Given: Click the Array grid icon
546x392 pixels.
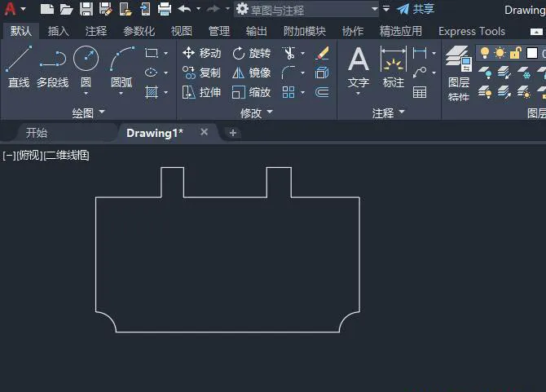Looking at the screenshot, I should (x=288, y=92).
